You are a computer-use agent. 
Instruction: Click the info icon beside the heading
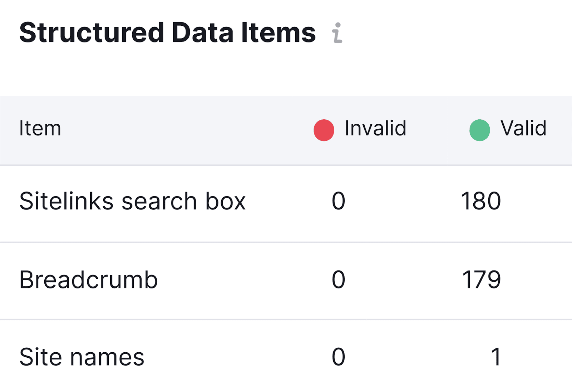coord(337,33)
